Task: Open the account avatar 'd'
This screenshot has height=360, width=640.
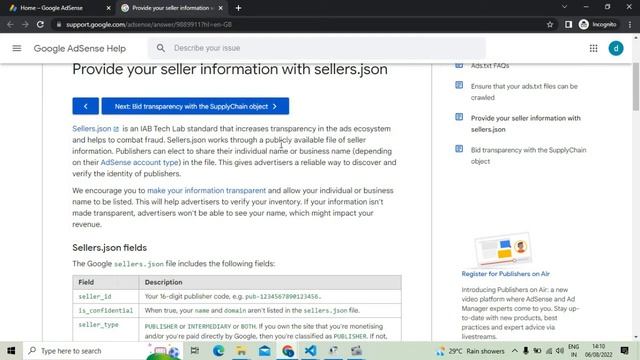Action: [x=616, y=49]
